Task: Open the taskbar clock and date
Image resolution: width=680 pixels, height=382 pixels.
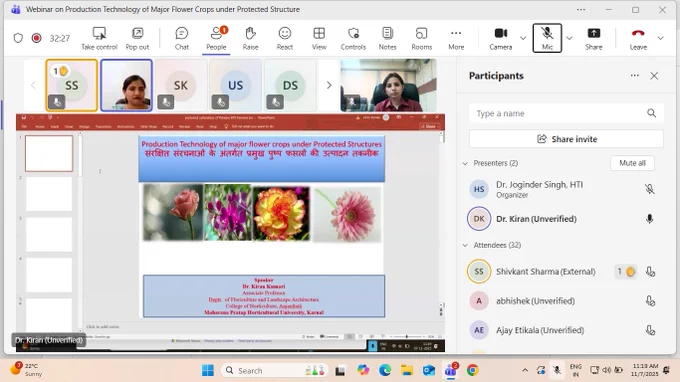Action: (x=645, y=370)
